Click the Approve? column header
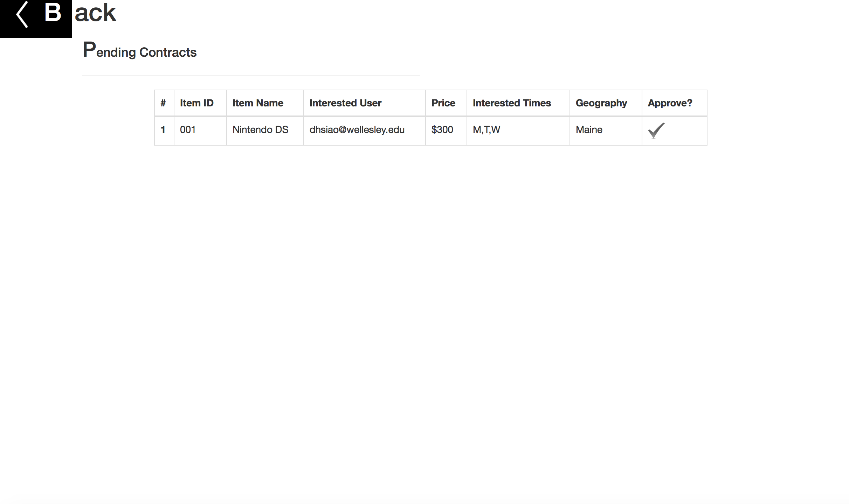 tap(670, 103)
